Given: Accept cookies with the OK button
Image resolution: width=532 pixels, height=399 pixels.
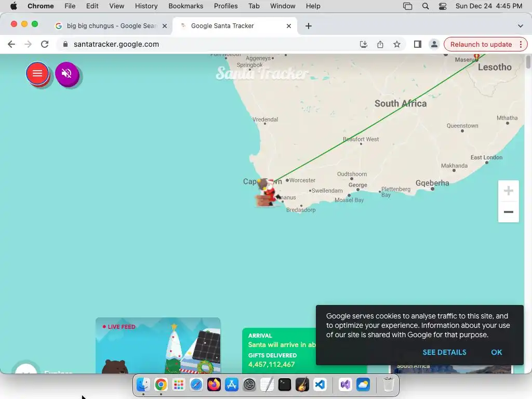Looking at the screenshot, I should tap(496, 352).
